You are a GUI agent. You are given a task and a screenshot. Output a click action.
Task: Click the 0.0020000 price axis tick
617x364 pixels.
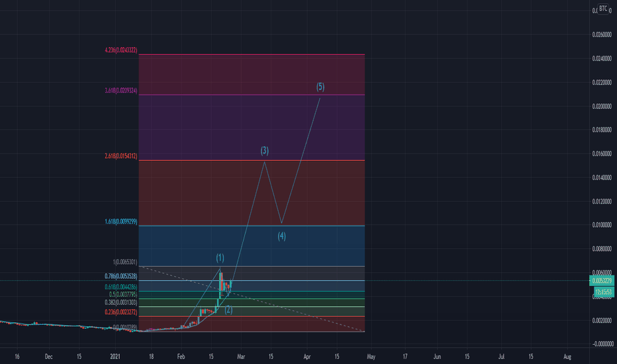(x=602, y=321)
